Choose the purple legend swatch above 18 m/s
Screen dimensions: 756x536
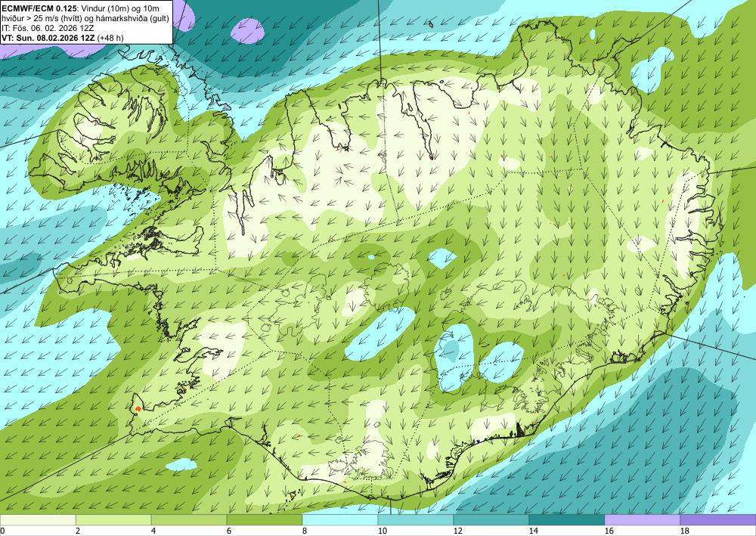[x=718, y=520]
